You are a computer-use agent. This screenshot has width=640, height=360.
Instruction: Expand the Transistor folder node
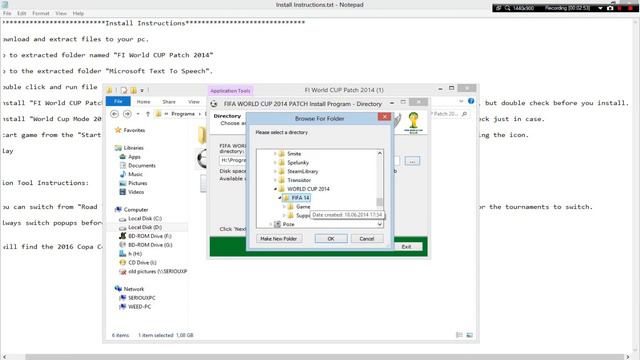tap(275, 180)
